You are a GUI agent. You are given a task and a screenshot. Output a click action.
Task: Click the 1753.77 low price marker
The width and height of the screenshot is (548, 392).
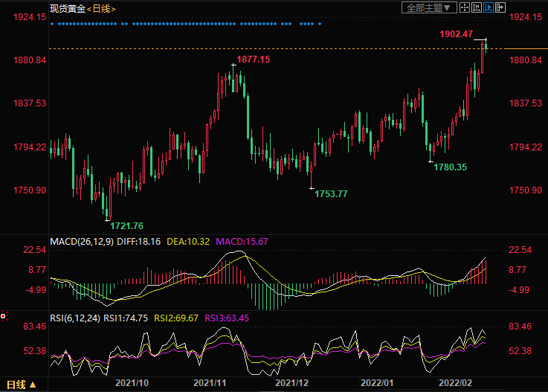(x=331, y=193)
